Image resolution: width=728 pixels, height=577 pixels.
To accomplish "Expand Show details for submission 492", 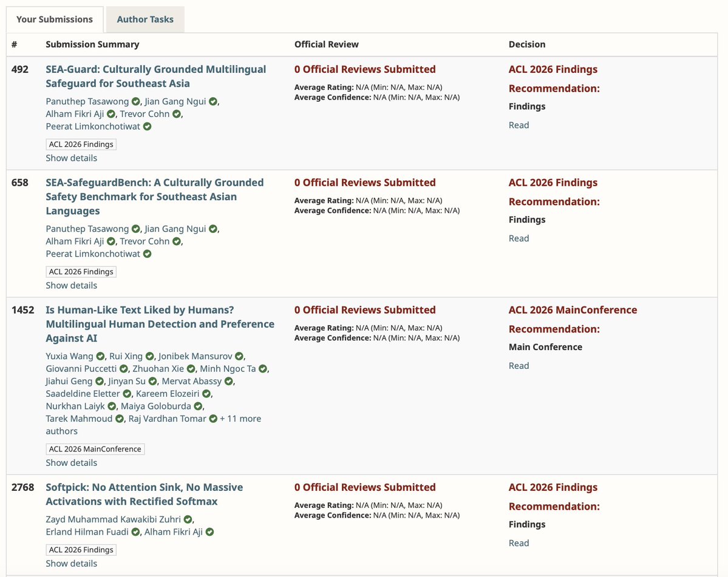I will click(72, 158).
